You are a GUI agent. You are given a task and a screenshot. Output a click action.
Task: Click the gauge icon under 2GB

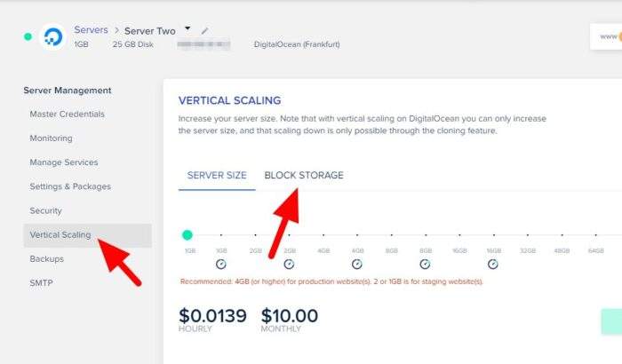coord(289,264)
